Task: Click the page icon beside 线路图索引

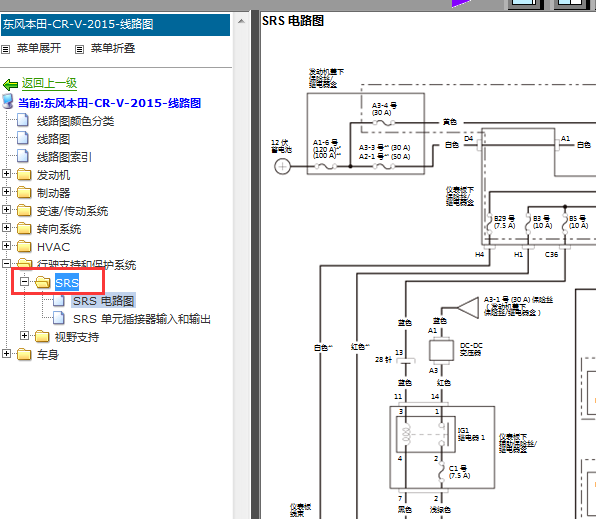Action: [x=23, y=156]
